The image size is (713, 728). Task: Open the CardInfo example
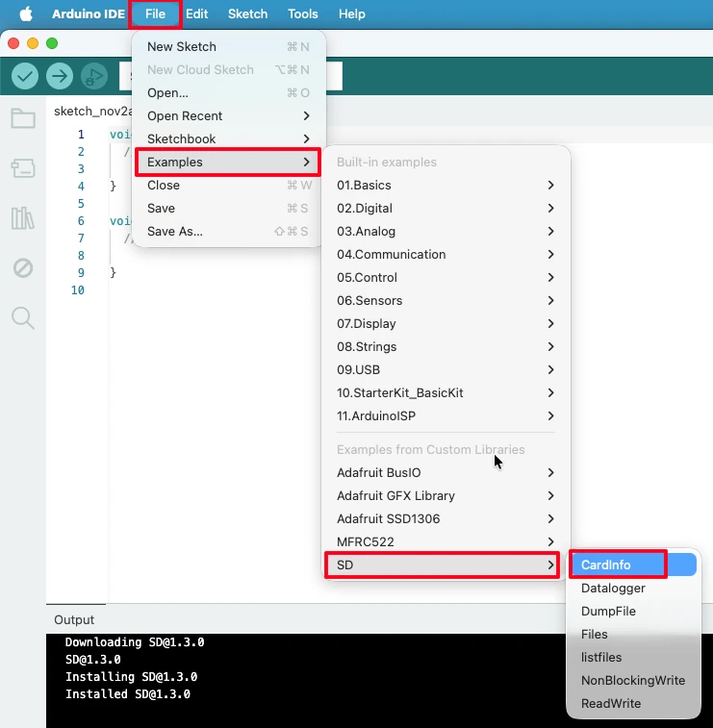click(x=633, y=565)
